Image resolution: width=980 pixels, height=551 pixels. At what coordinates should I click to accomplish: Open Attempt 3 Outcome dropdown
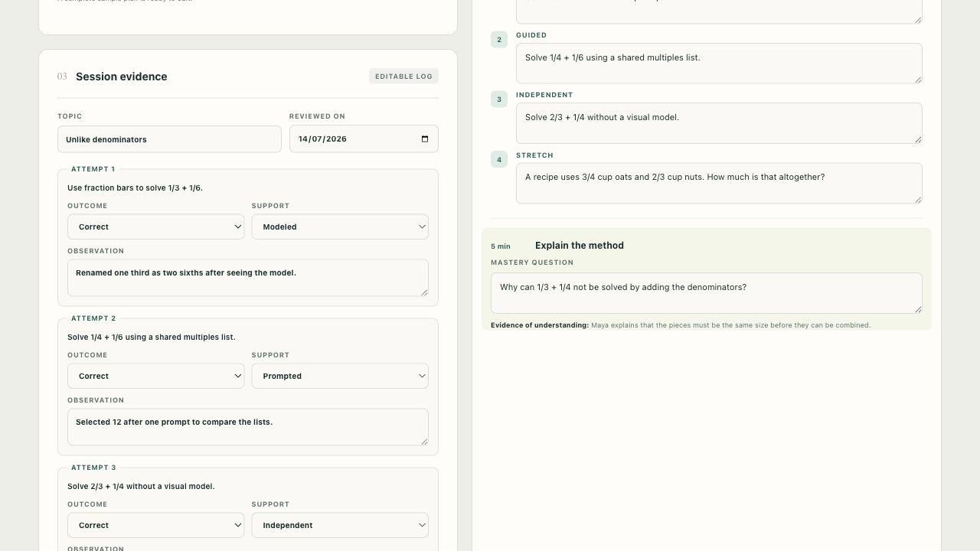pyautogui.click(x=156, y=525)
